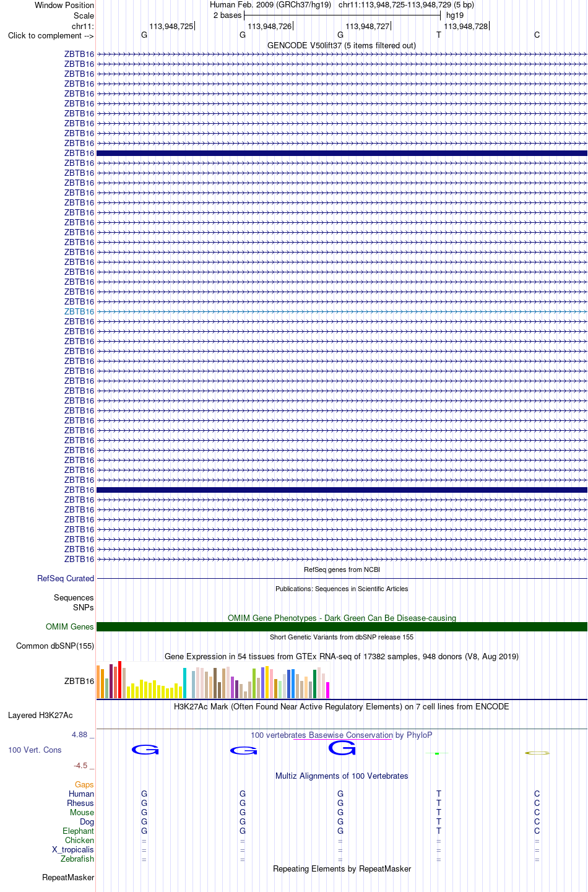
Task: Click the cyan bar in the GTEx expression chart
Action: pyautogui.click(x=184, y=683)
